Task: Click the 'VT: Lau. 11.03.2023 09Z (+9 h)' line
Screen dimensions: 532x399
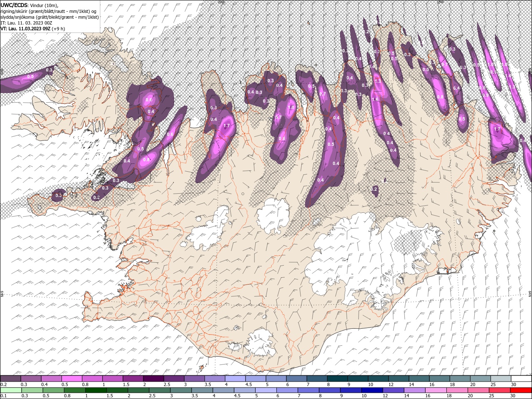Action: (x=32, y=29)
